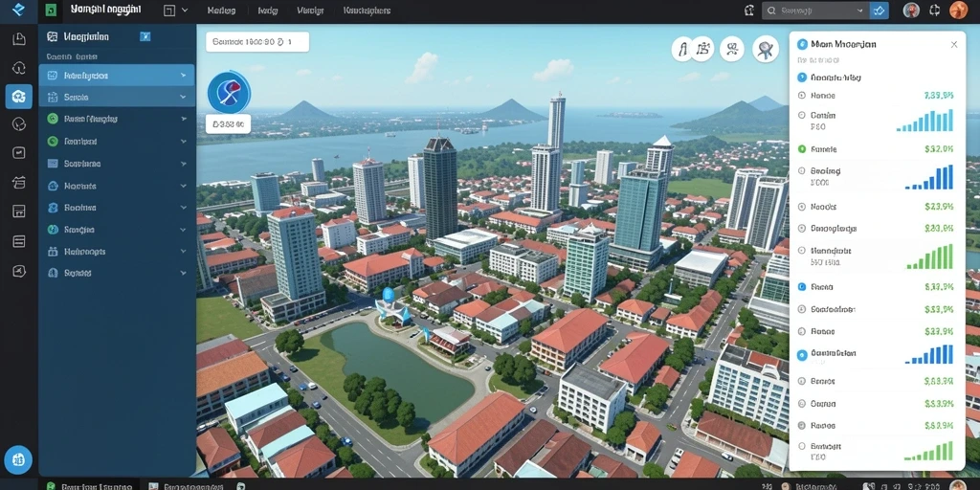Select the radio for the $23.9% row
Viewport: 980px width, 490px height.
[803, 207]
